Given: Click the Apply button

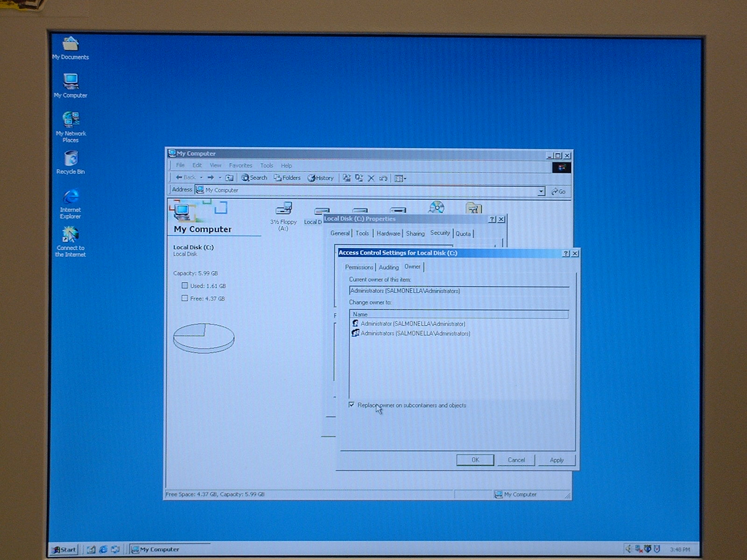Looking at the screenshot, I should click(x=557, y=460).
